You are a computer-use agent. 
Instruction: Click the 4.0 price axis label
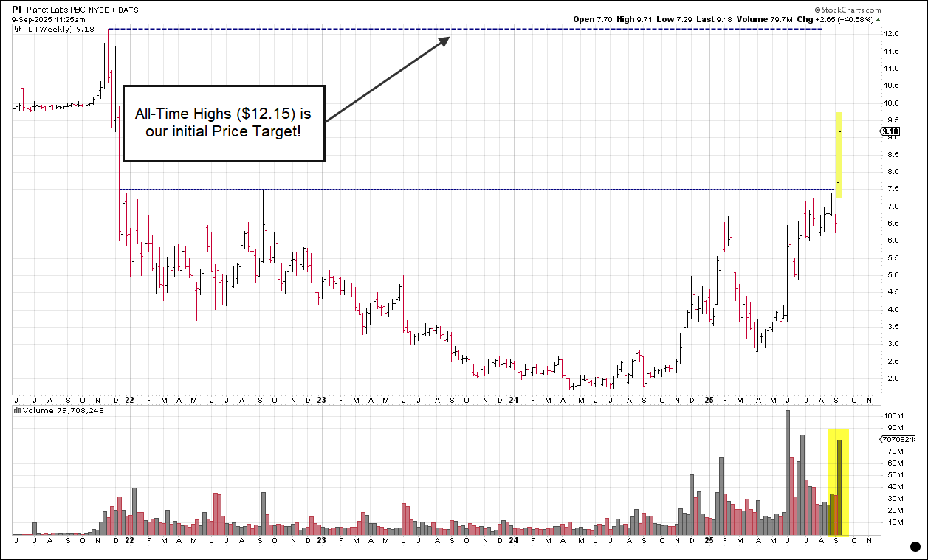tap(892, 309)
